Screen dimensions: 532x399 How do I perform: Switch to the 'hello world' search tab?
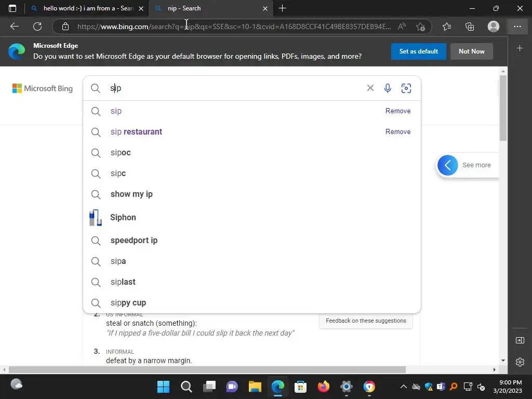click(87, 8)
